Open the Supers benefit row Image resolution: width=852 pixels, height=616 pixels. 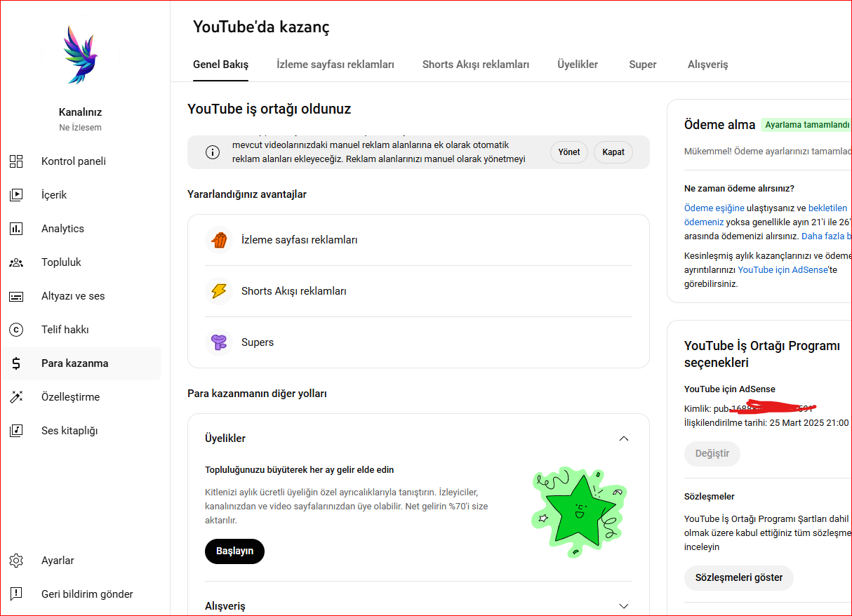418,342
